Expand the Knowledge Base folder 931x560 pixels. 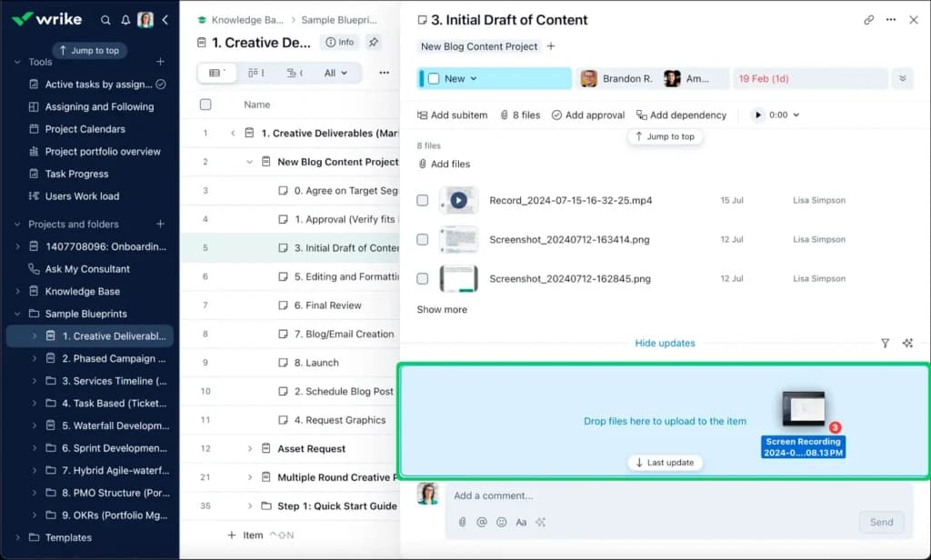tap(17, 291)
